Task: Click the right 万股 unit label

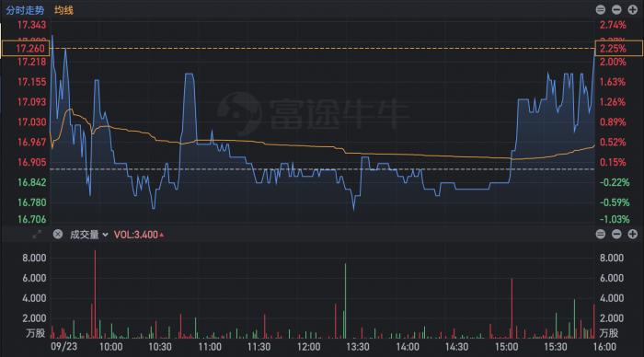Action: click(x=608, y=333)
